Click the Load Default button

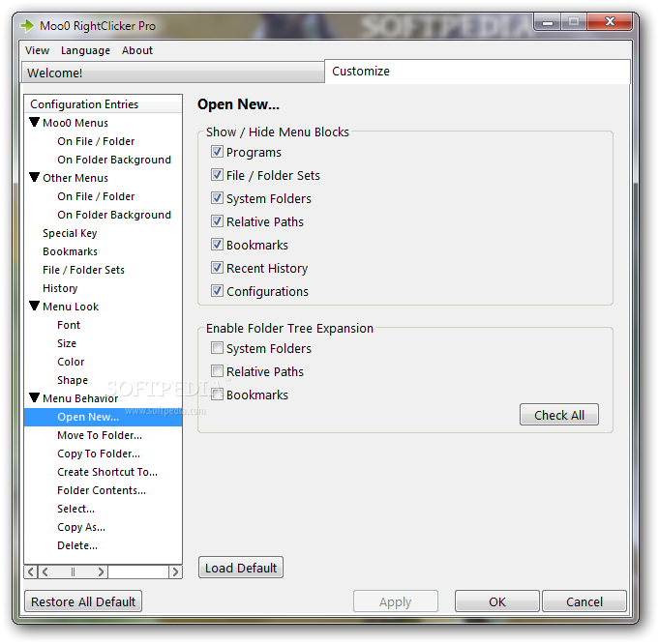click(x=241, y=568)
